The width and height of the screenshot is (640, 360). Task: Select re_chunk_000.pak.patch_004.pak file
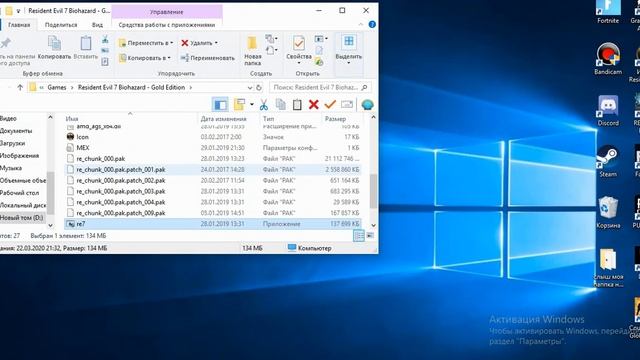coord(213,202)
